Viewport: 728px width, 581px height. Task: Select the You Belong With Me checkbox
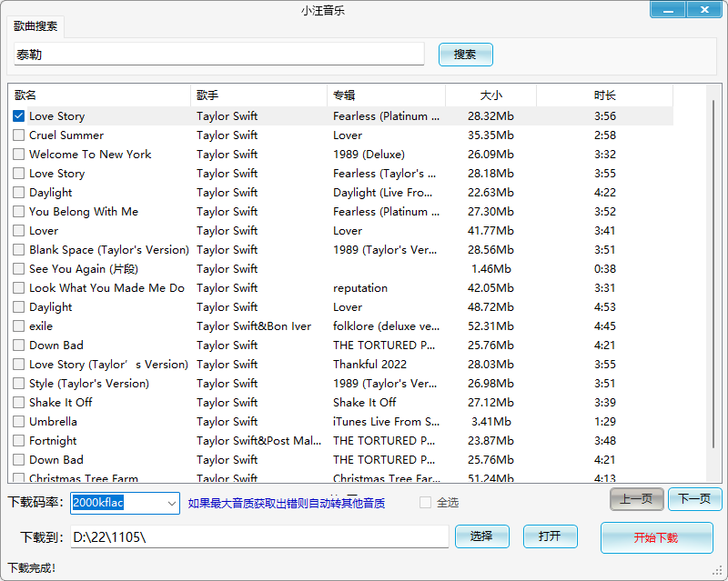click(18, 212)
